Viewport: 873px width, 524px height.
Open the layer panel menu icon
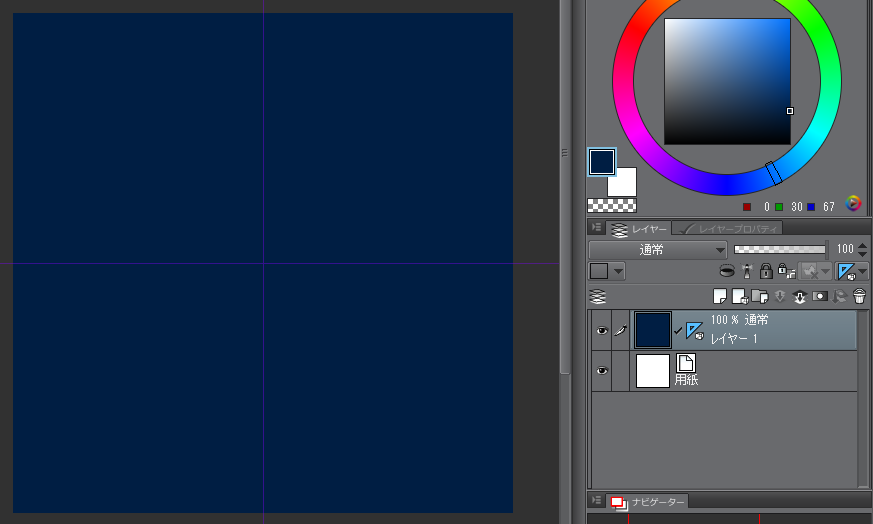[596, 228]
